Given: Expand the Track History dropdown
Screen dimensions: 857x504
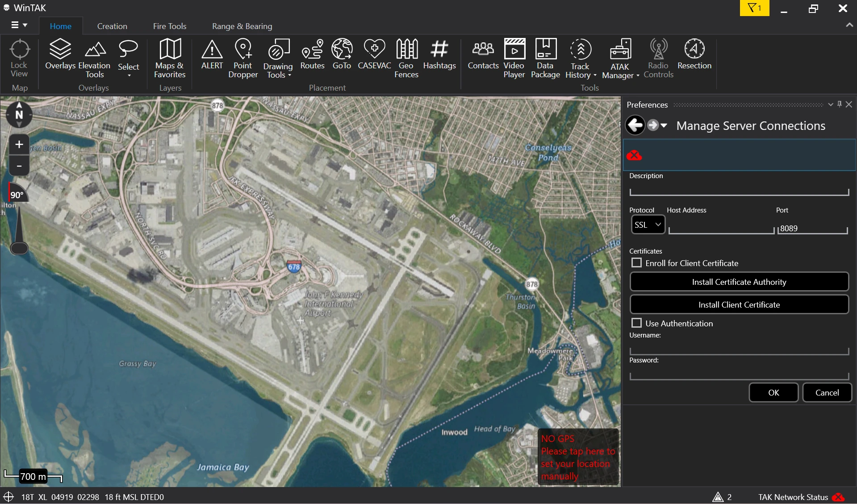Looking at the screenshot, I should coord(595,75).
